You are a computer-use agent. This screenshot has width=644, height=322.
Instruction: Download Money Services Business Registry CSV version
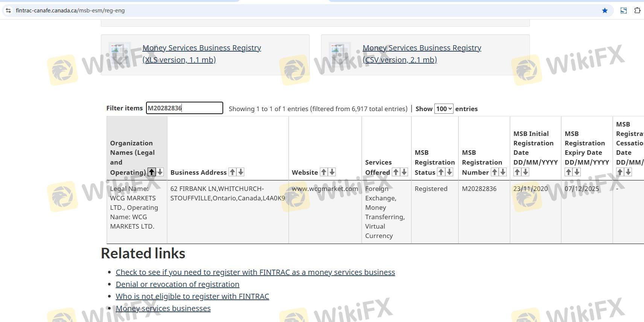pos(422,54)
